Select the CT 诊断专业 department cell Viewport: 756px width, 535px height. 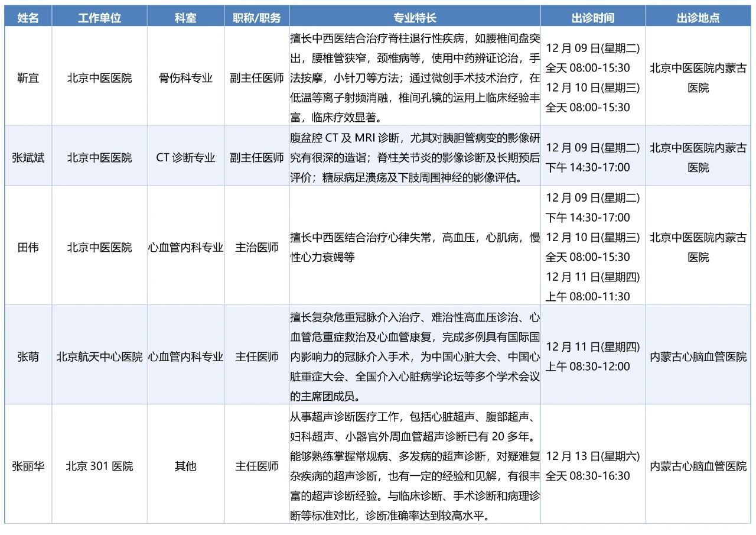[x=185, y=158]
